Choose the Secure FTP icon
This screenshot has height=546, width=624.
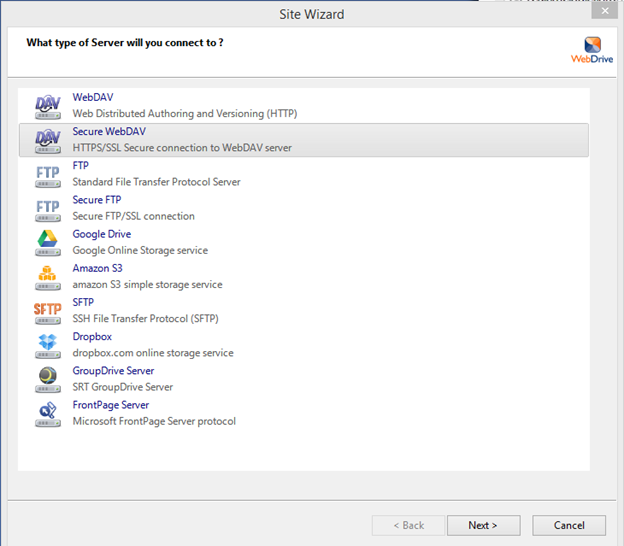[x=47, y=208]
